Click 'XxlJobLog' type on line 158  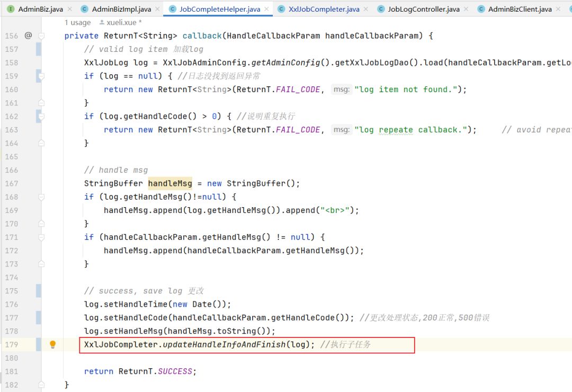pyautogui.click(x=106, y=63)
